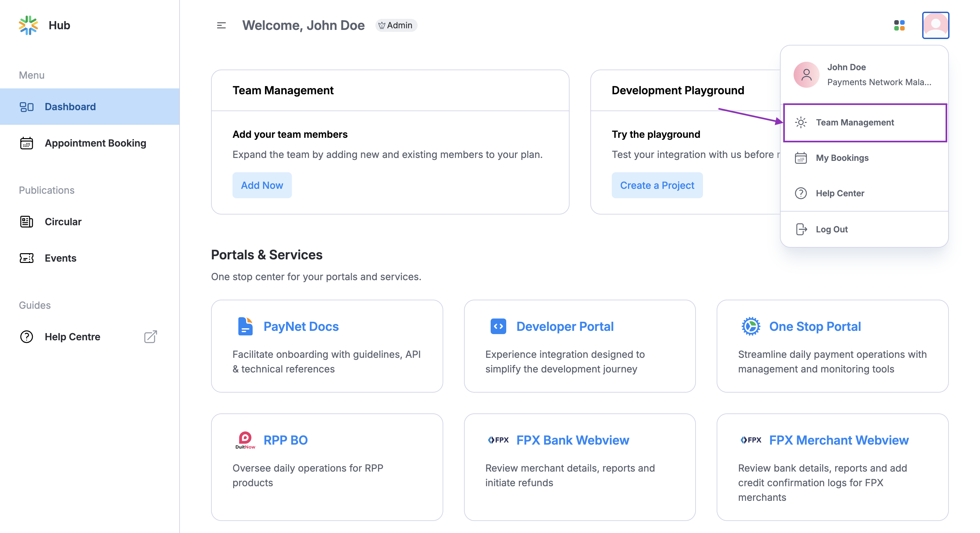Click the Developer Portal code icon
The image size is (980, 533).
click(498, 326)
